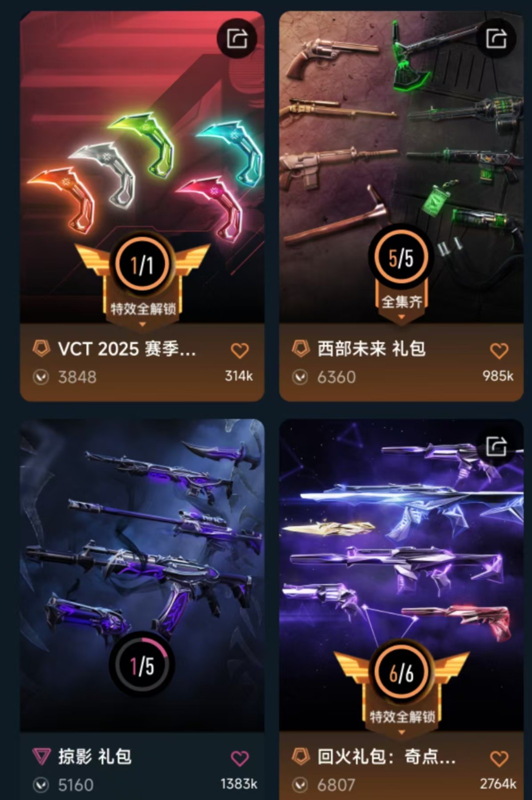532x800 pixels.
Task: Click the pink triangle tier icon for 掠影
Action: coord(41,756)
